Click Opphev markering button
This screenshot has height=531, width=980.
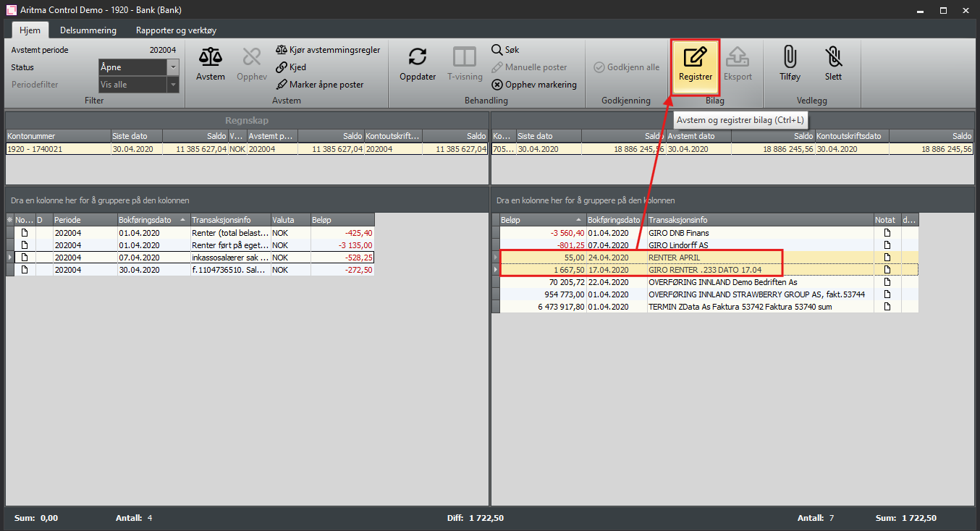(534, 85)
